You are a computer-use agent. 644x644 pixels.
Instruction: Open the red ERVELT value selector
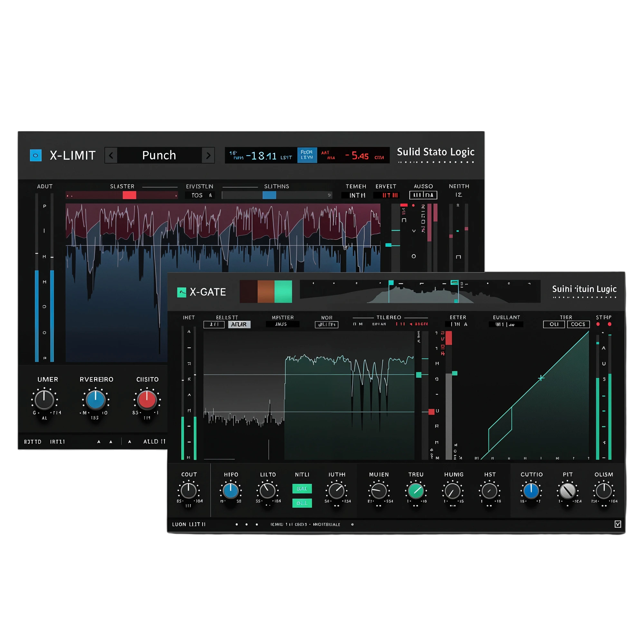click(x=387, y=195)
